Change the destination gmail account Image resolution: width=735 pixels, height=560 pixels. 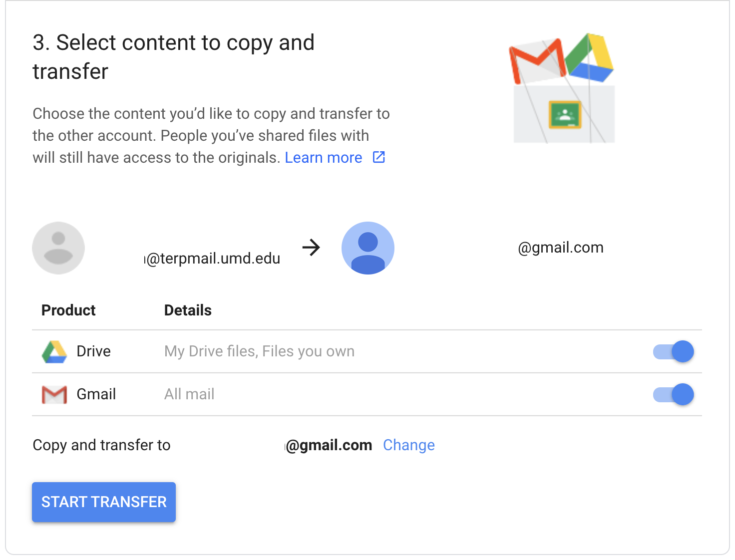point(408,445)
